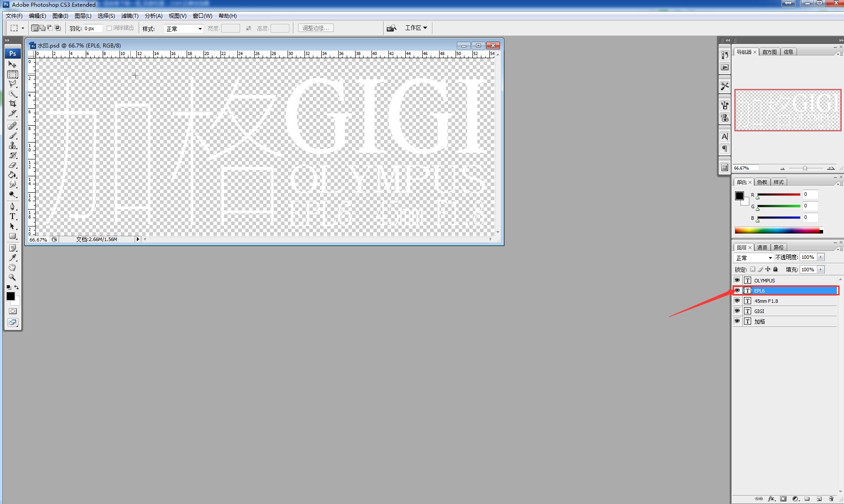Screen dimensions: 844x504
Task: Select the Healing Brush tool
Action: 12,126
